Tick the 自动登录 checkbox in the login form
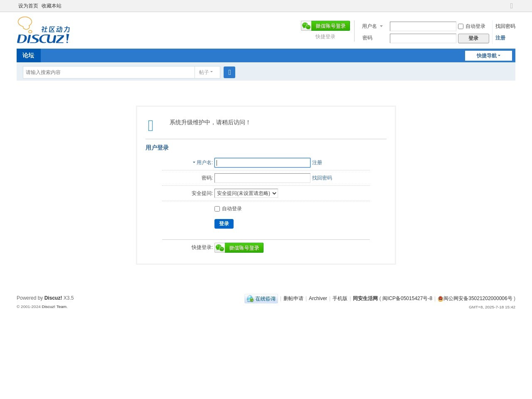The width and height of the screenshot is (532, 399). [x=217, y=209]
